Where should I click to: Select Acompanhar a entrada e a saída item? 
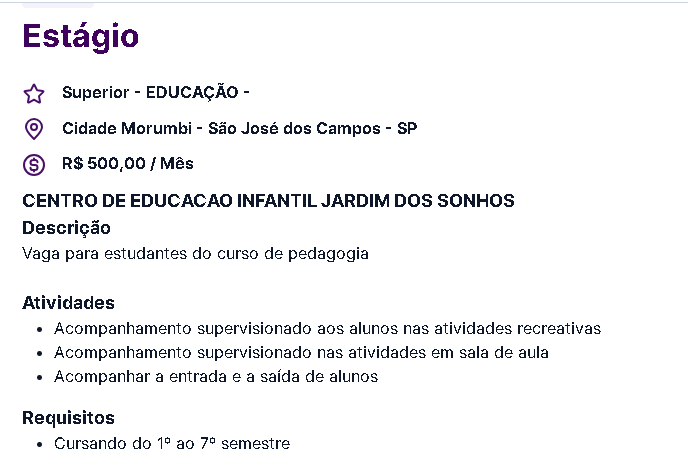(216, 377)
